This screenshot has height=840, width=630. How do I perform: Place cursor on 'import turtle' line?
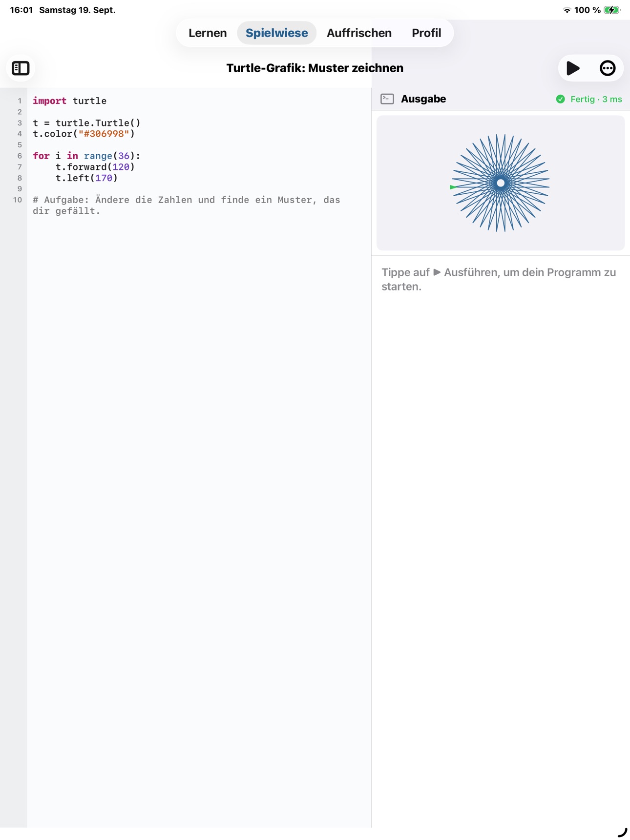(x=69, y=101)
